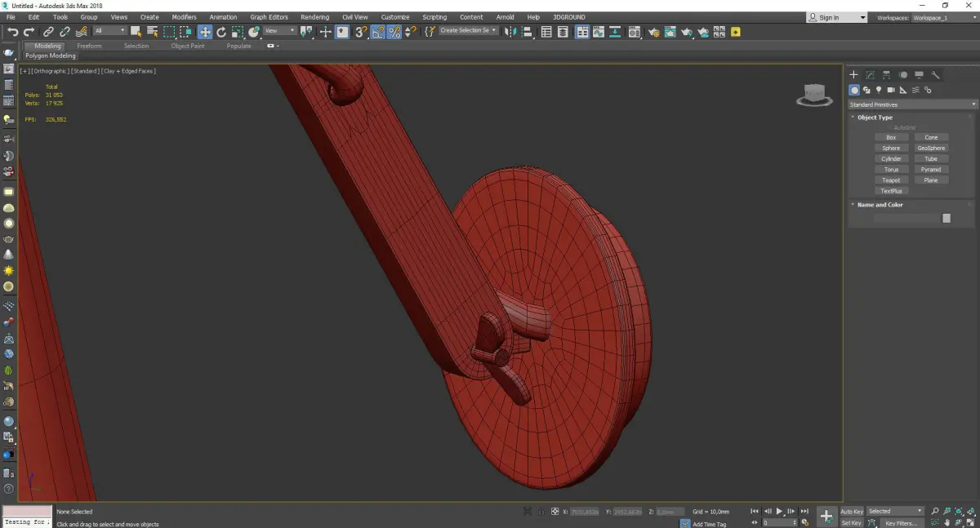Toggle the Angle Snap button

pos(378,32)
